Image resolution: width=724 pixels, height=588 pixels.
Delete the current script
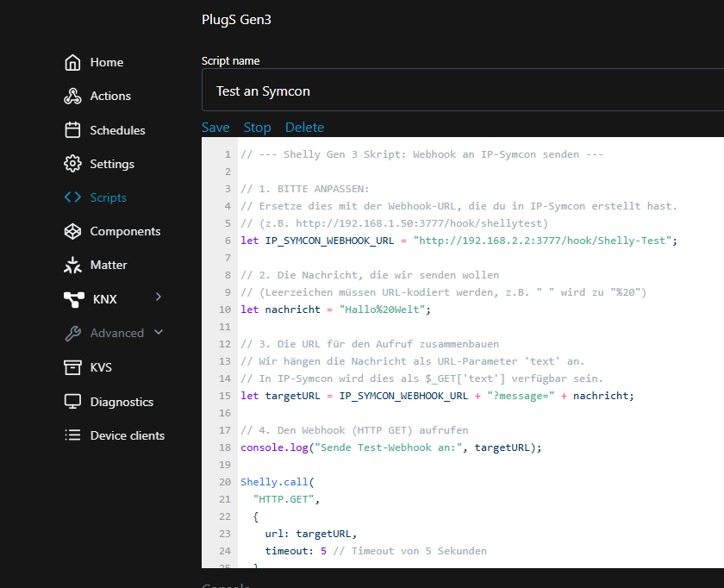[304, 128]
